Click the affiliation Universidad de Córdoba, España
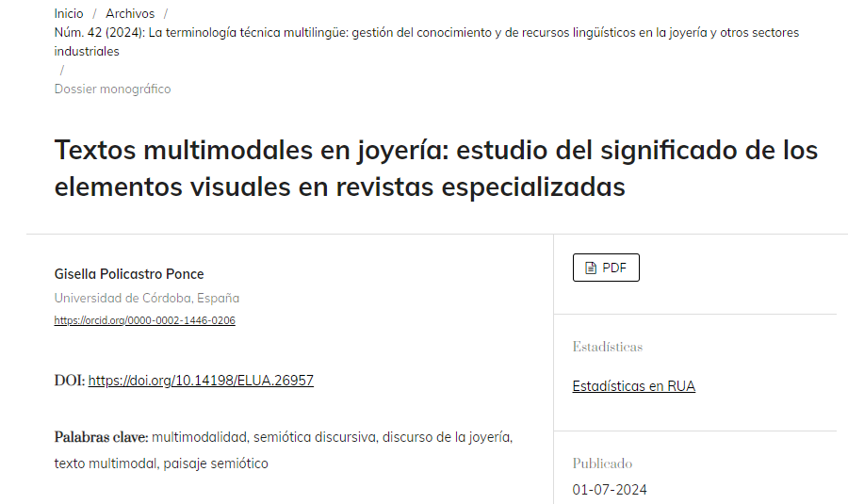 point(147,298)
